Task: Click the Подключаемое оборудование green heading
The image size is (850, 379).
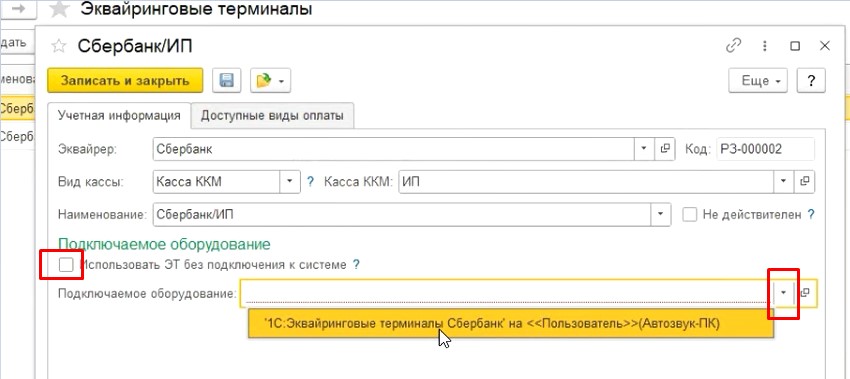Action: 164,244
